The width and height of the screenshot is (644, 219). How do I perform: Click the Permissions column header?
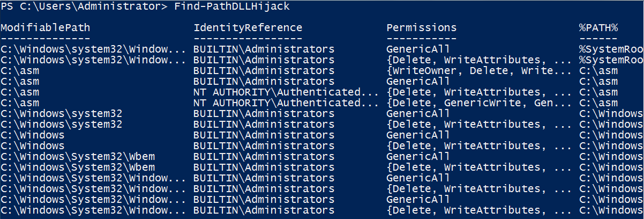point(422,28)
